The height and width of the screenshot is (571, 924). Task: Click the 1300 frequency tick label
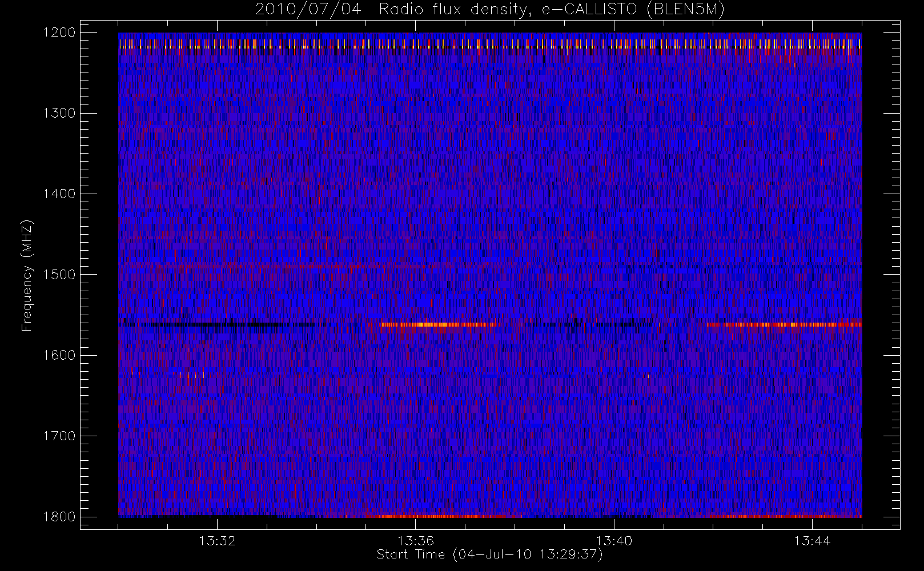click(x=59, y=113)
